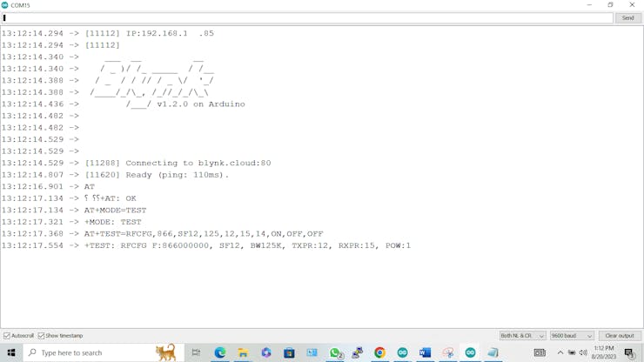Click the '+TEST: RFCFG F:866000000' response line
This screenshot has height=362, width=644.
[247, 245]
